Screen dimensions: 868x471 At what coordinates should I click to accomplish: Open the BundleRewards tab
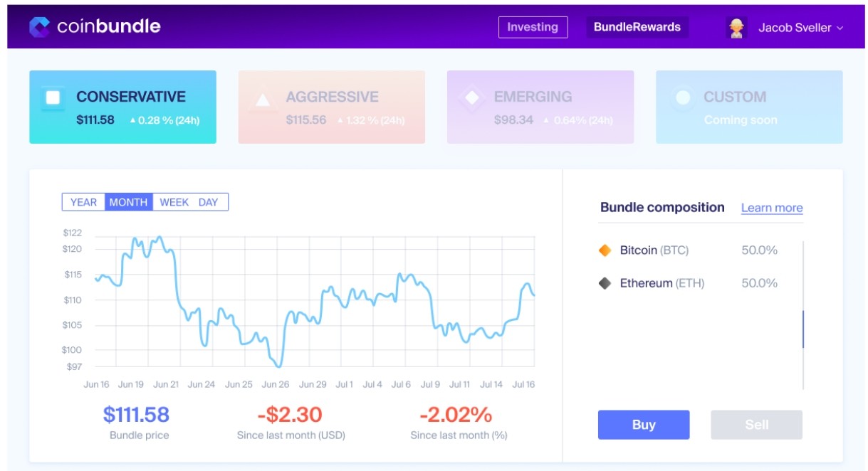pyautogui.click(x=637, y=27)
